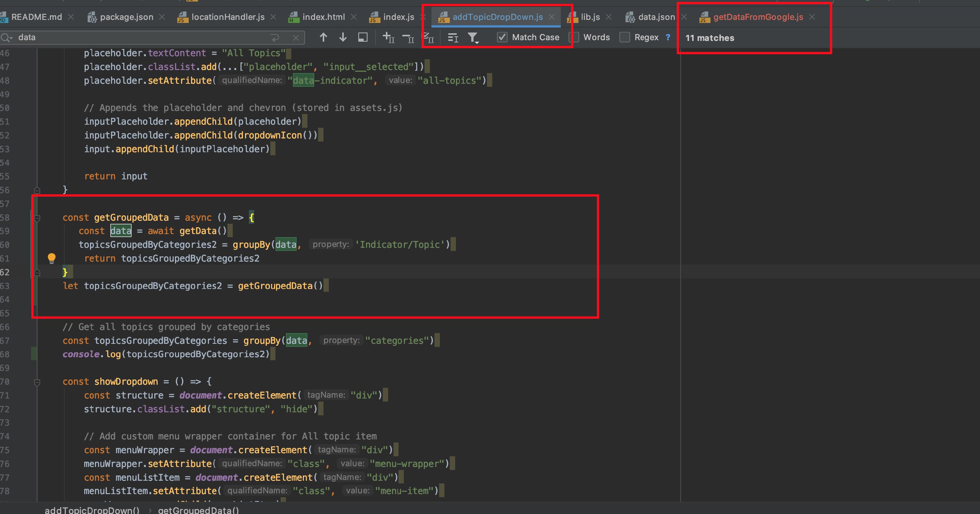Click the intention lightbulb icon

tap(52, 258)
